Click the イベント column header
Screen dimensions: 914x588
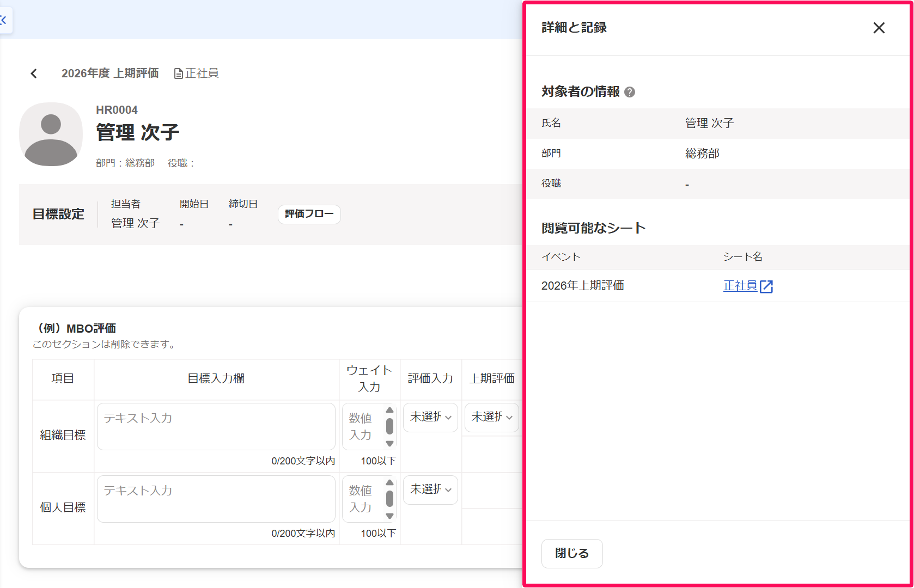pyautogui.click(x=561, y=257)
